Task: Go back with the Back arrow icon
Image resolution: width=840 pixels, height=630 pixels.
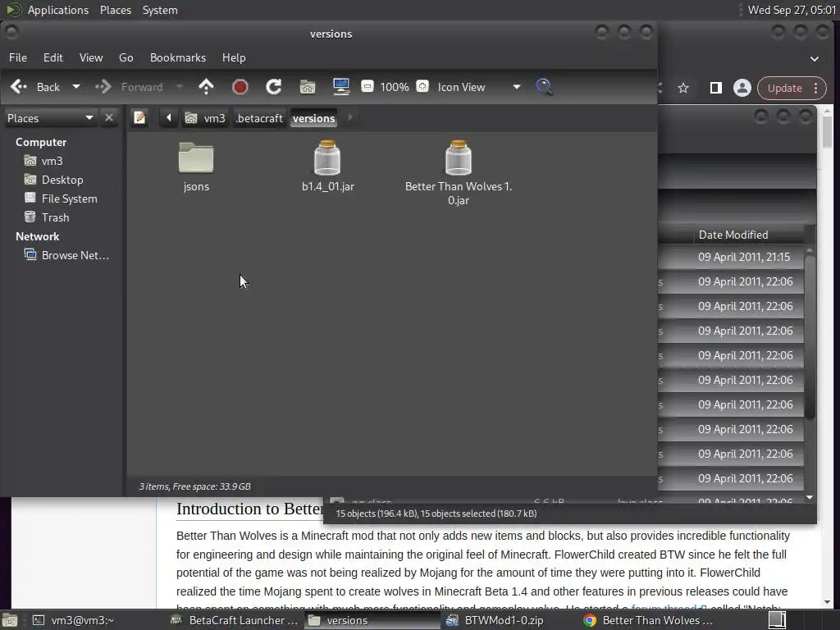Action: pos(19,87)
